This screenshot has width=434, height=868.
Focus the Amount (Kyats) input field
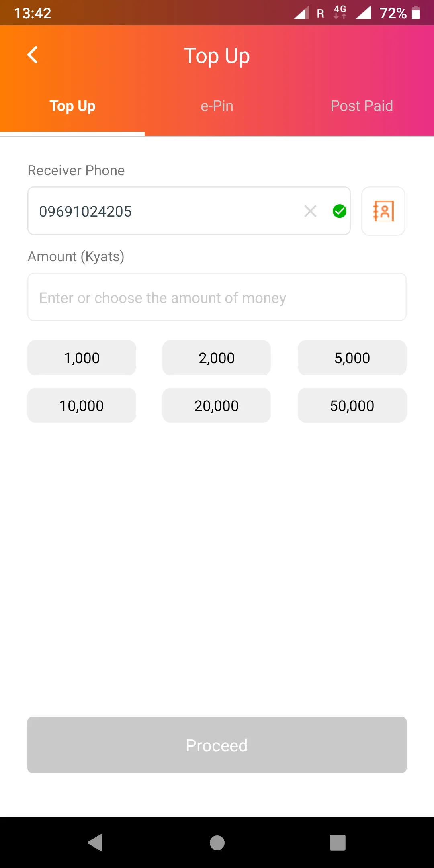pos(217,297)
